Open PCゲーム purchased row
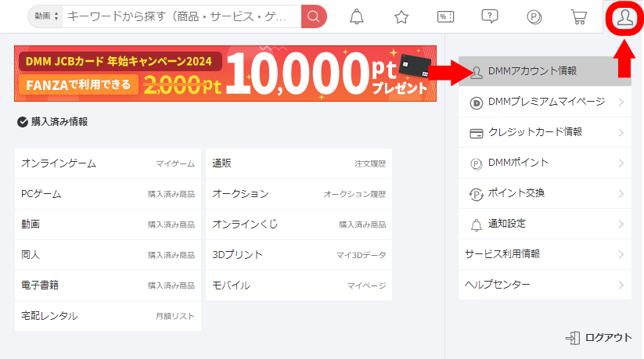Image resolution: width=644 pixels, height=359 pixels. pos(108,194)
